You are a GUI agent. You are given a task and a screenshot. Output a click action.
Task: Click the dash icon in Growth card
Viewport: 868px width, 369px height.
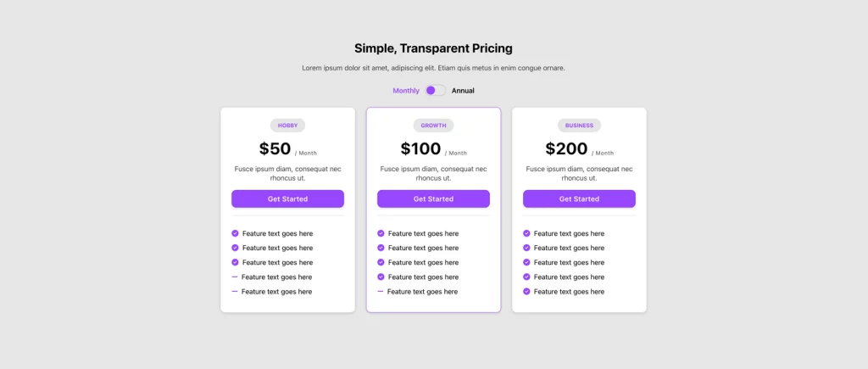tap(381, 291)
